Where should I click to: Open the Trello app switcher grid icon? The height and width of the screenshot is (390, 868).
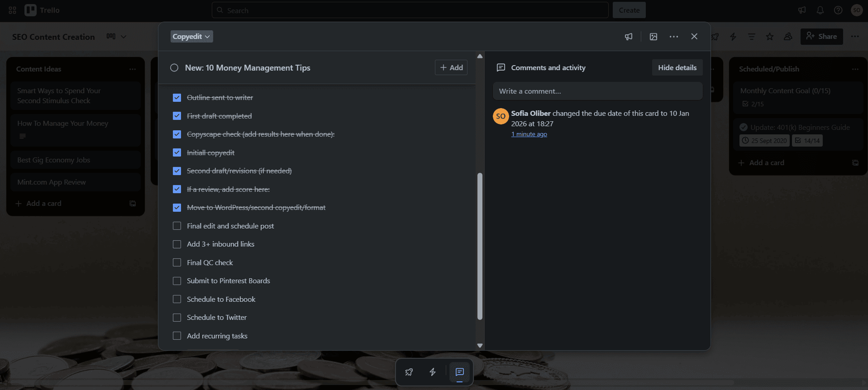[x=12, y=10]
